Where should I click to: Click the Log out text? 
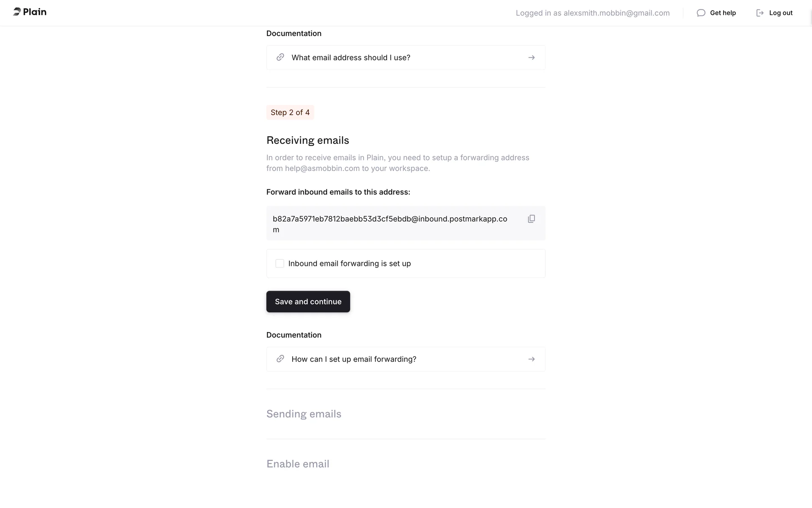(x=781, y=13)
